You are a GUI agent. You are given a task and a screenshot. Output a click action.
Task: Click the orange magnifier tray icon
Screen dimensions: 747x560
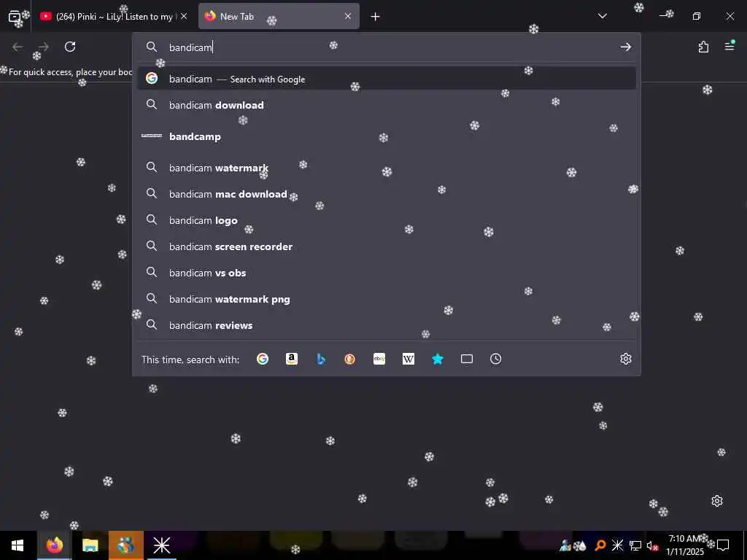coord(600,545)
